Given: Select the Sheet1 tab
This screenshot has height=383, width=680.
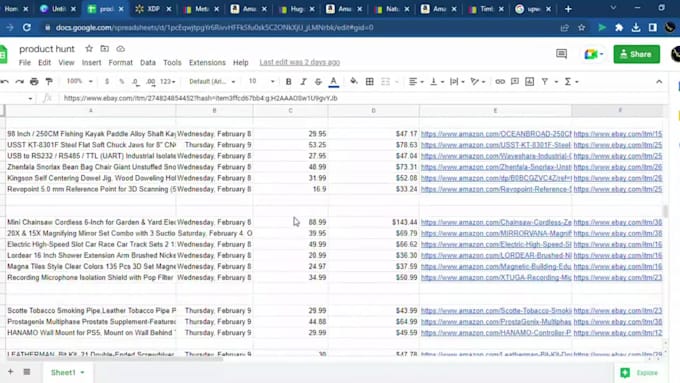Looking at the screenshot, I should point(67,372).
